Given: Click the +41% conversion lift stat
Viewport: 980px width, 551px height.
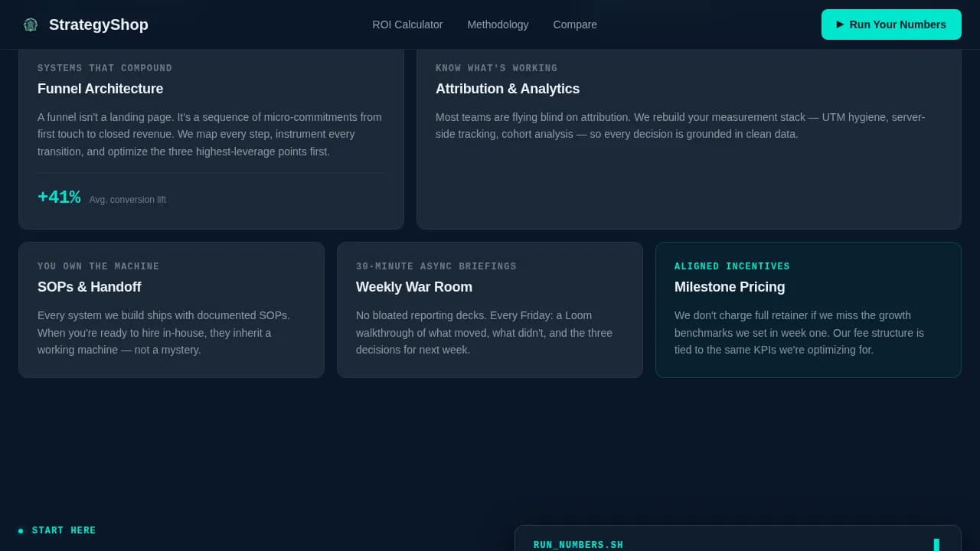Looking at the screenshot, I should [x=59, y=197].
